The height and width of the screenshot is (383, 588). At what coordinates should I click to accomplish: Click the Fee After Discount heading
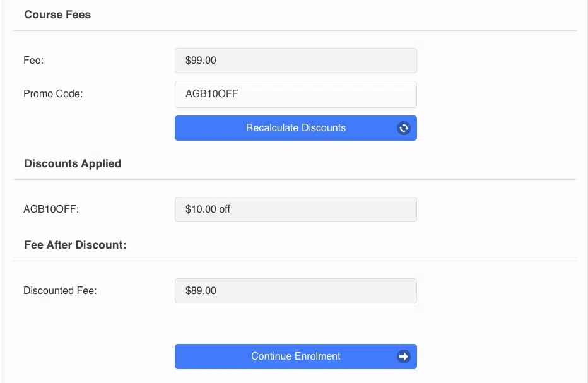(x=75, y=245)
